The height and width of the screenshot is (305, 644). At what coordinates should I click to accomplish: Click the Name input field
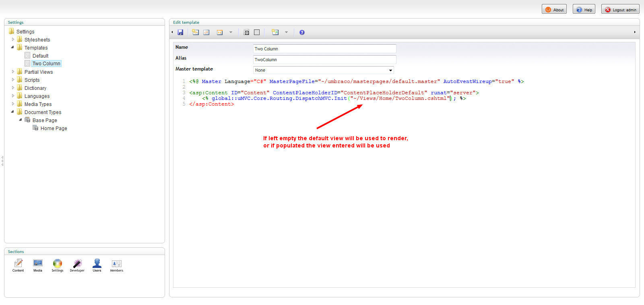coord(325,49)
